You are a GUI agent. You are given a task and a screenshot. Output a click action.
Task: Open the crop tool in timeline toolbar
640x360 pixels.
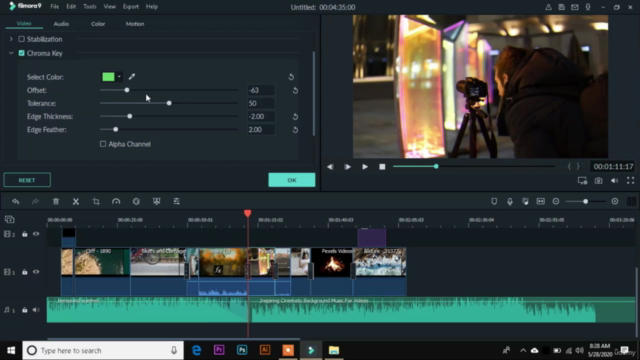pos(96,201)
